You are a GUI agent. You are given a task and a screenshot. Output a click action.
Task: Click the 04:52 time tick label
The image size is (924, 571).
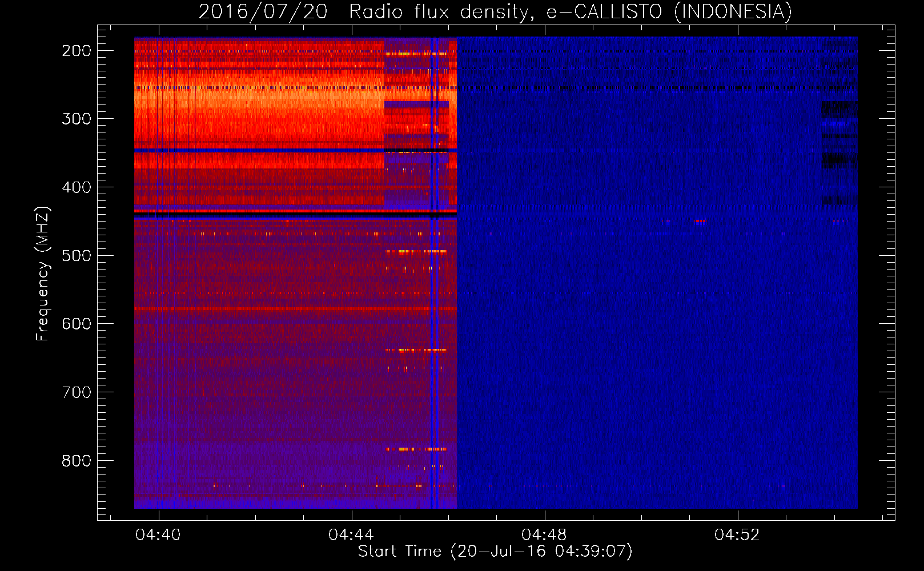click(x=737, y=534)
